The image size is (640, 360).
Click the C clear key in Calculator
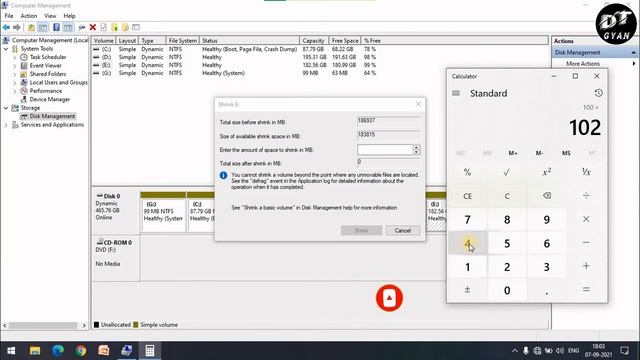[x=507, y=196]
